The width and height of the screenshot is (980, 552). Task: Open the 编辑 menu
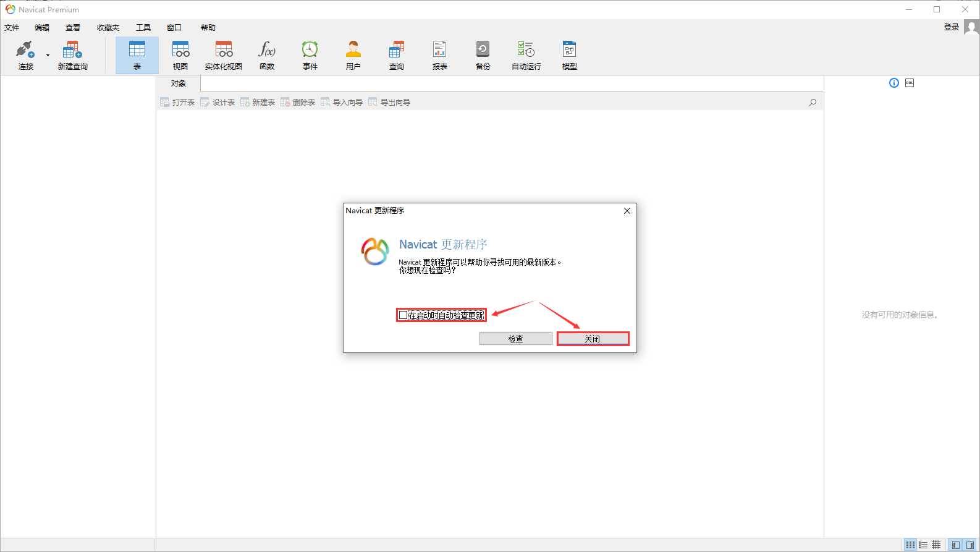click(42, 28)
